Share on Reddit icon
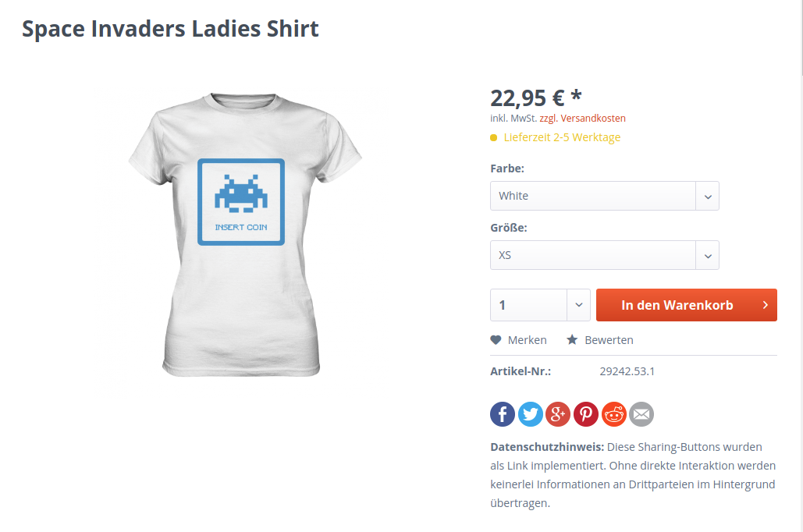The image size is (803, 532). (x=614, y=413)
